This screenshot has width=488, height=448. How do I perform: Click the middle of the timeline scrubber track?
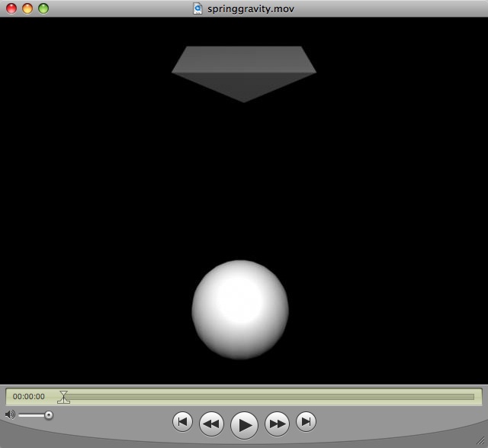coord(268,397)
